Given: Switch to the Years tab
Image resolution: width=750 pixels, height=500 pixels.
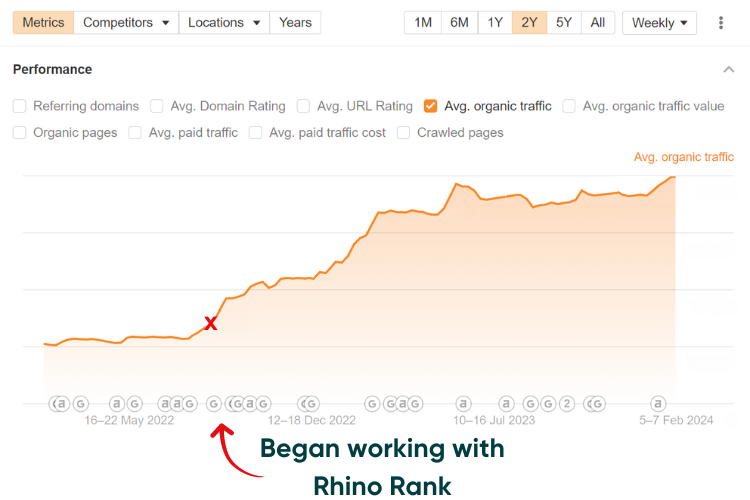Looking at the screenshot, I should click(x=295, y=22).
